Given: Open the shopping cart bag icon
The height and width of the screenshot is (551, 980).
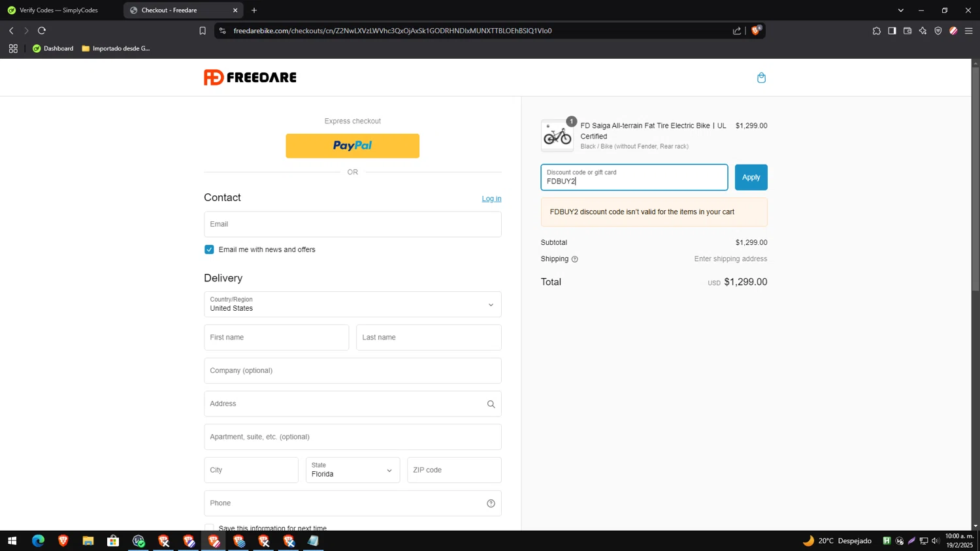Looking at the screenshot, I should coord(761,78).
